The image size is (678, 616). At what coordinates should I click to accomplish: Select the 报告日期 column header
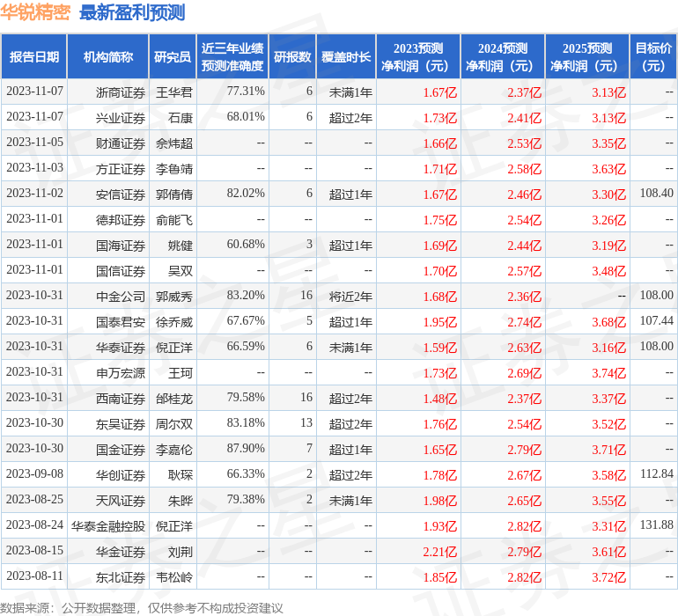click(34, 56)
